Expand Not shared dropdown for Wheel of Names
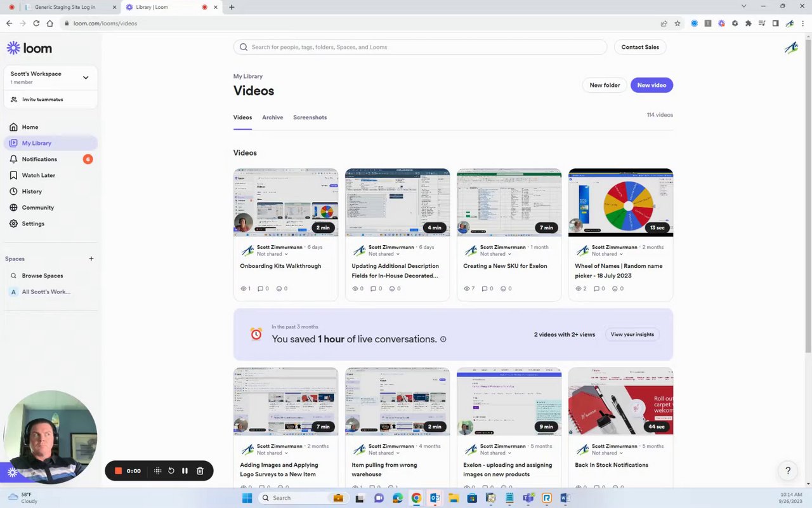Image resolution: width=812 pixels, height=508 pixels. click(x=607, y=254)
